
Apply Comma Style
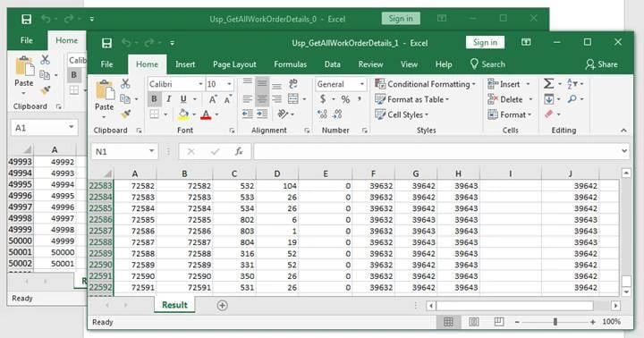[360, 99]
